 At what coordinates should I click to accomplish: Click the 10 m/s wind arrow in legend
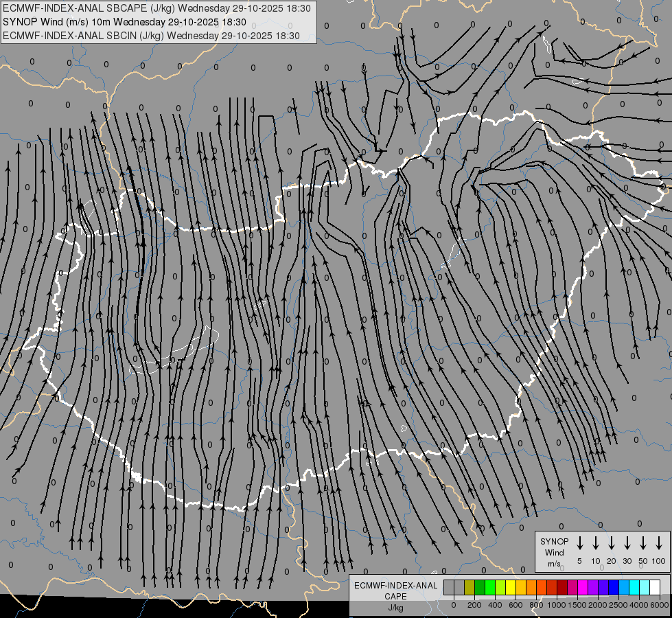tap(596, 543)
